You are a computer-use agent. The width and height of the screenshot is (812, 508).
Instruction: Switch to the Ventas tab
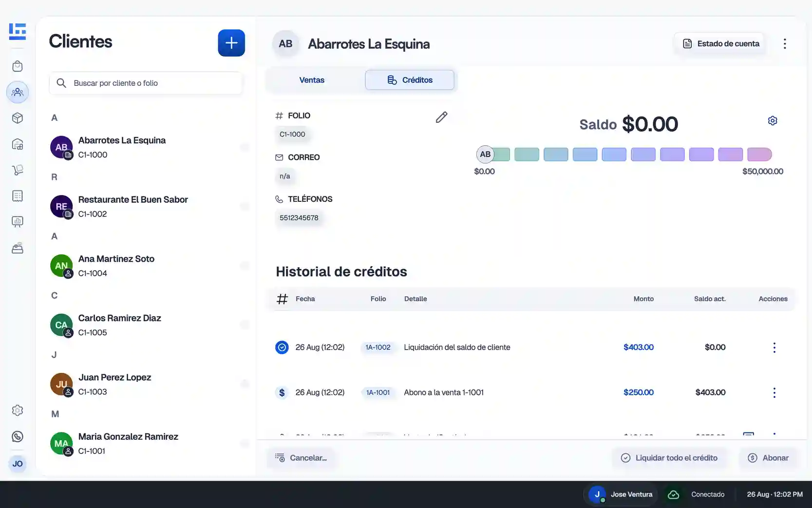(312, 80)
